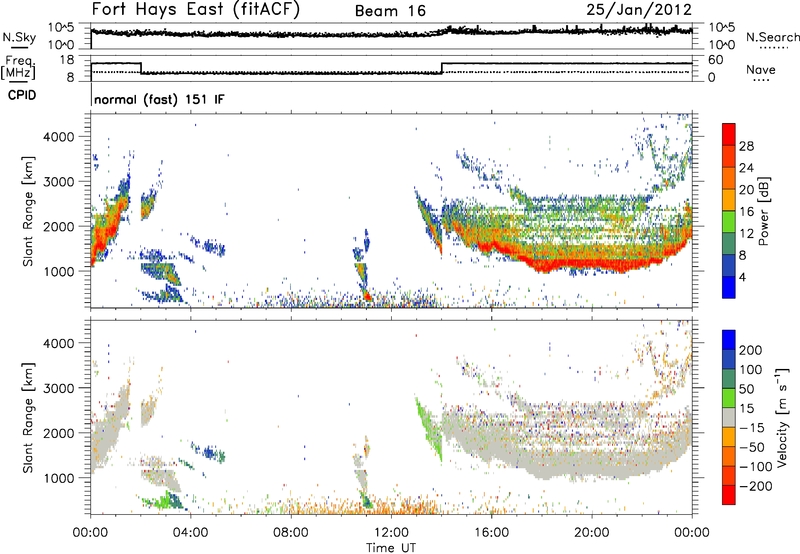
Task: Click the "N.Search" legend label
Action: 772,37
